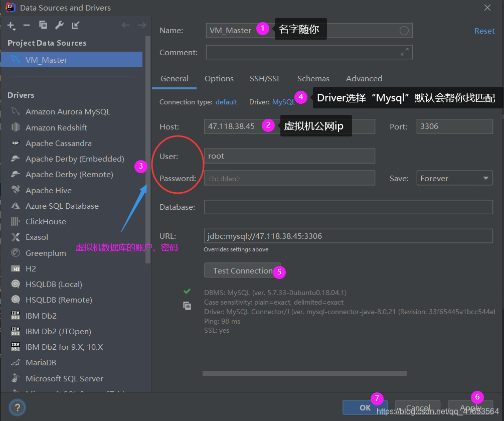Focus the Comment input field
This screenshot has width=504, height=421.
click(x=309, y=52)
